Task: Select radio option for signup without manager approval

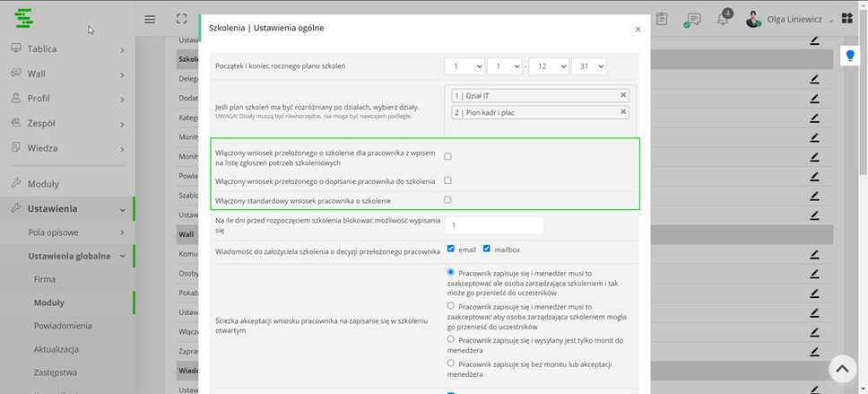Action: (x=451, y=363)
